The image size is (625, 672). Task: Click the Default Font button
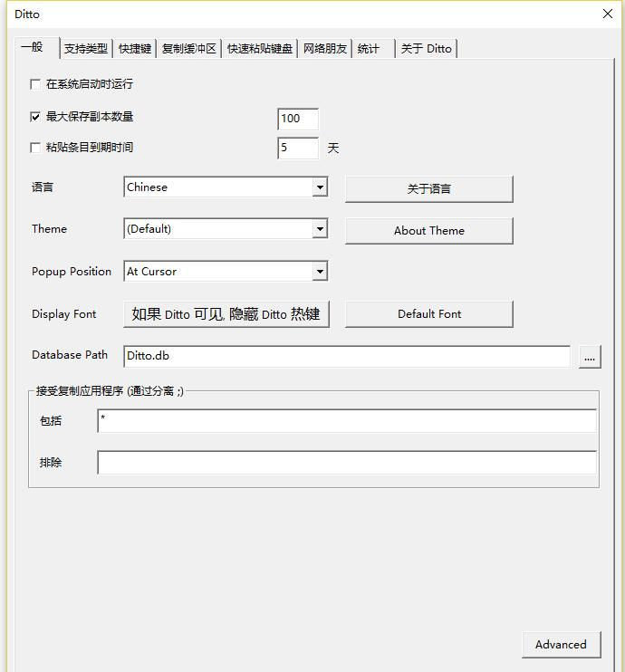(429, 314)
